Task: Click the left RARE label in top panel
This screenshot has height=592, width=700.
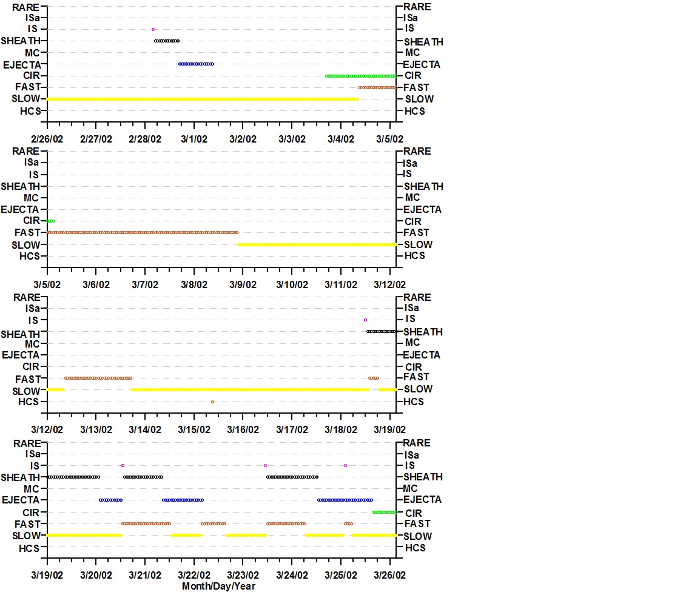Action: (25, 8)
